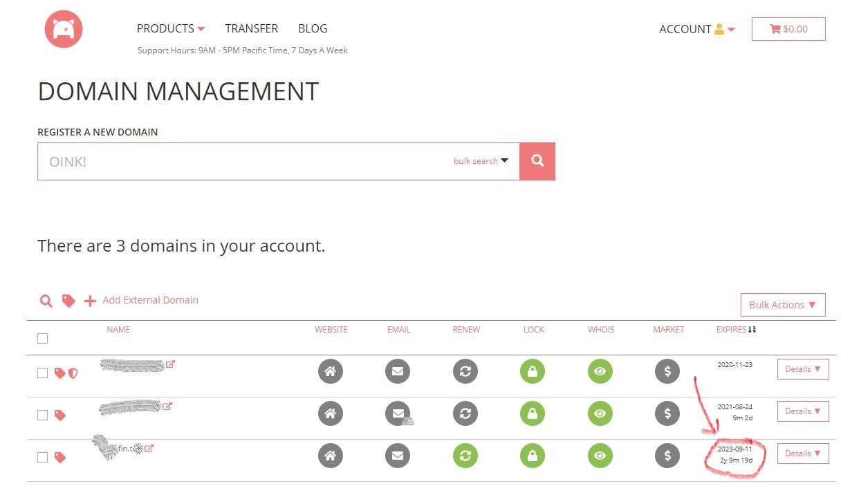Screen dimensions: 841x504
Task: Click the pink search magnifier button
Action: (537, 161)
